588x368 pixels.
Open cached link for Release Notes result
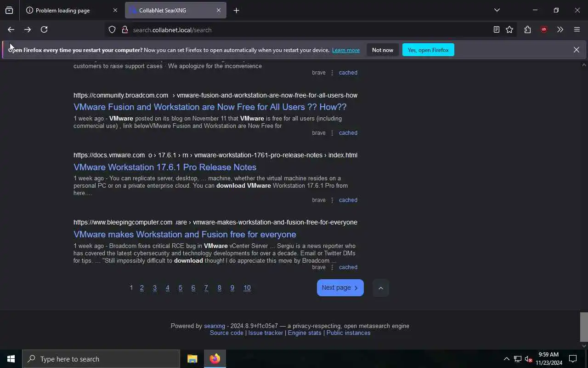click(x=348, y=200)
